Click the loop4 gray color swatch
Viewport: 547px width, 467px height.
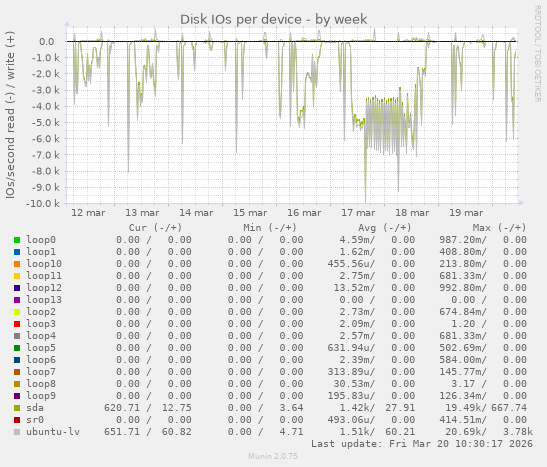click(x=17, y=336)
